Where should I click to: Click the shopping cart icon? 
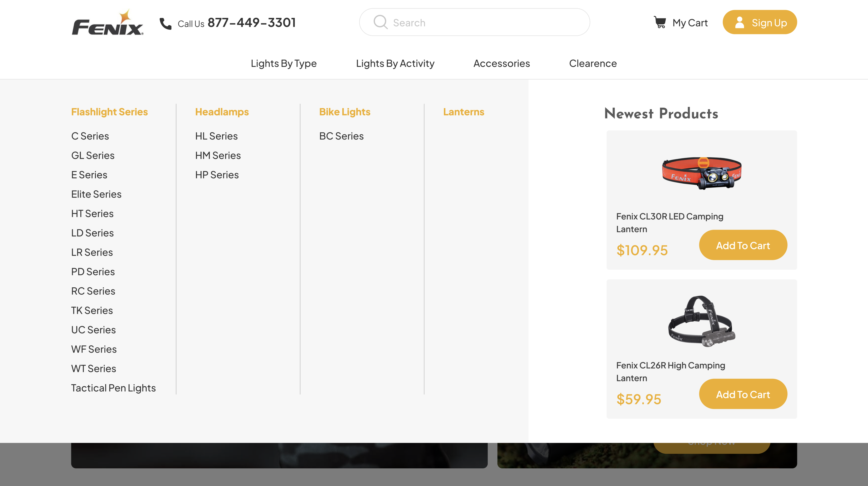point(660,22)
